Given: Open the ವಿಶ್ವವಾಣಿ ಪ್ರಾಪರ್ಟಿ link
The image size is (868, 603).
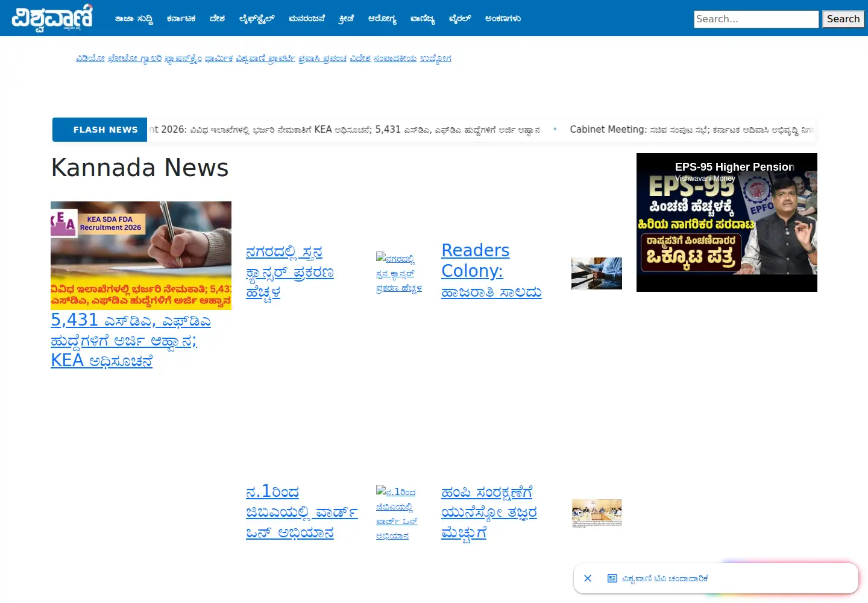Looking at the screenshot, I should tap(266, 58).
